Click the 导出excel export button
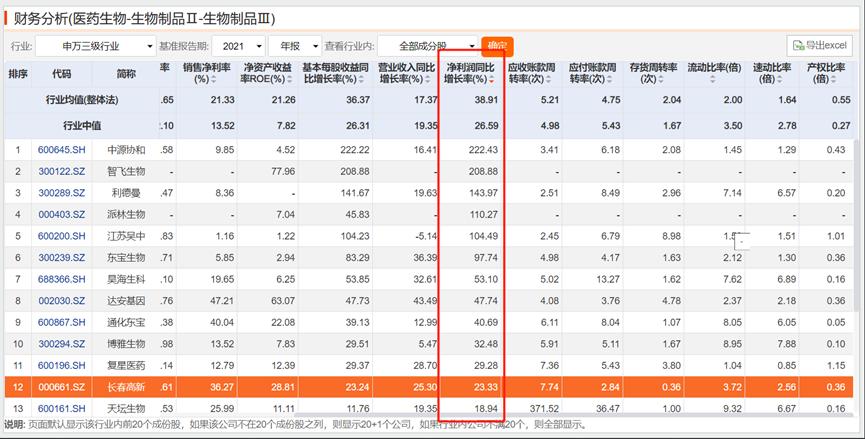Viewport: 865px width, 439px height. [820, 46]
